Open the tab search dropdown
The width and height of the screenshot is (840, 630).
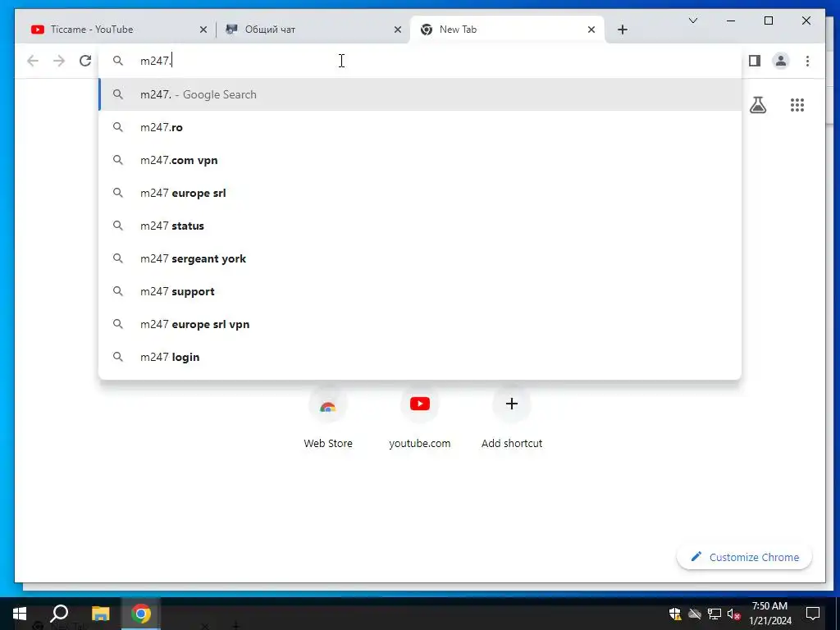(x=692, y=21)
